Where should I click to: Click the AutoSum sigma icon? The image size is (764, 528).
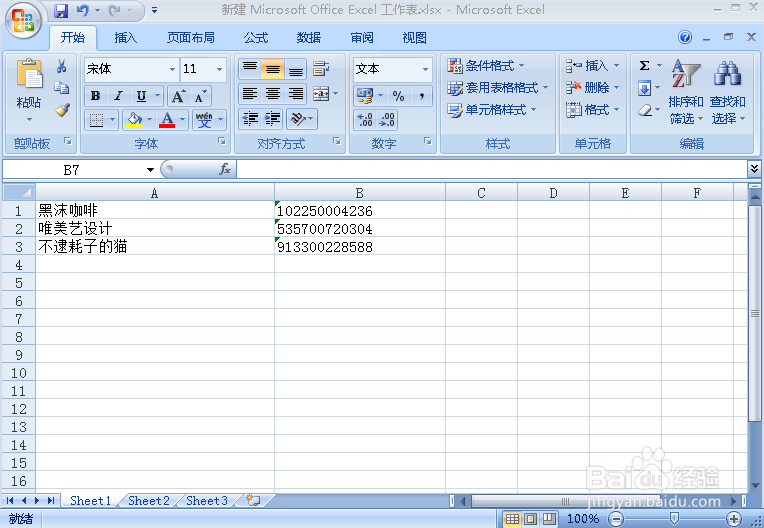click(644, 66)
